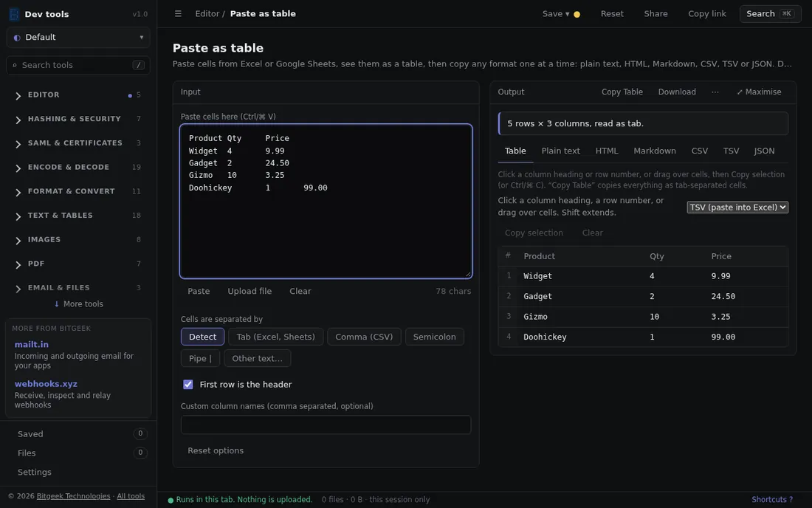Clear the table cell selection
The height and width of the screenshot is (508, 812).
pos(593,233)
